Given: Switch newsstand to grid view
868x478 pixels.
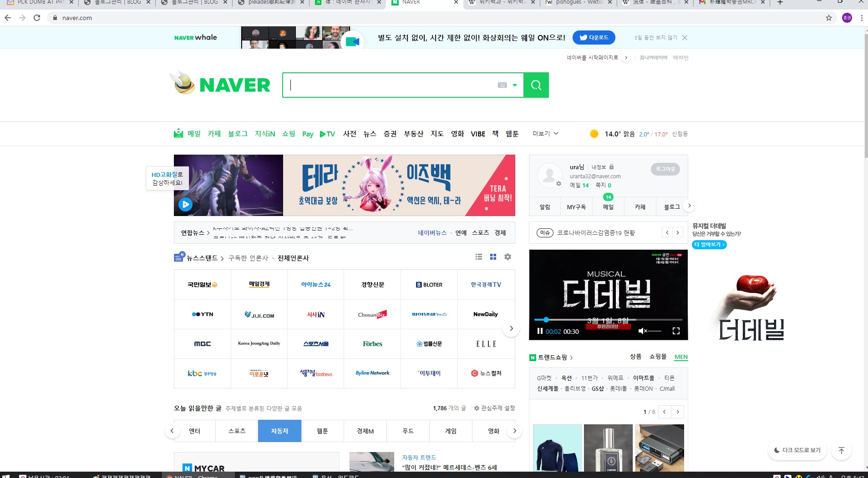Looking at the screenshot, I should [493, 257].
